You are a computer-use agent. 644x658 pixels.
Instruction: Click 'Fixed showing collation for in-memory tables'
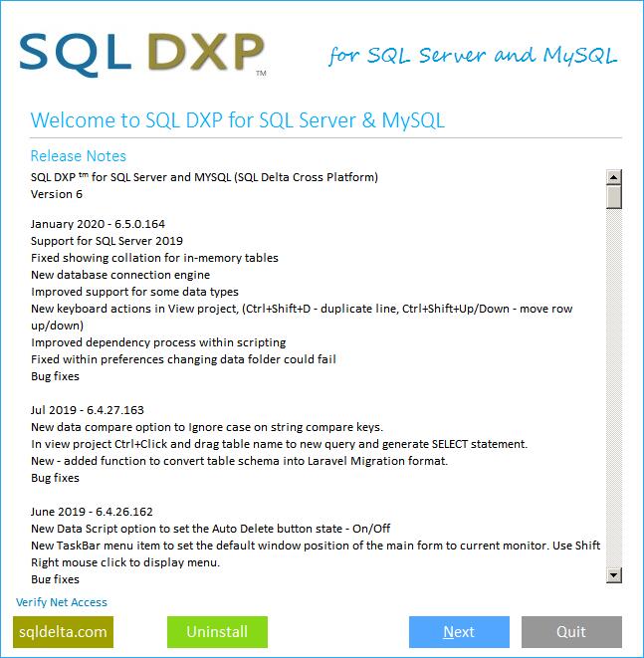click(154, 258)
